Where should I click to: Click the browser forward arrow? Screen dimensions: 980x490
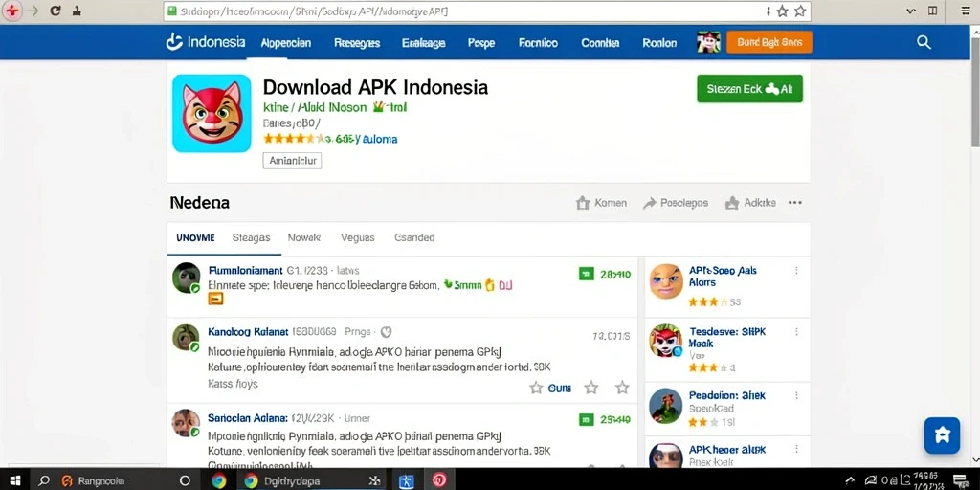pyautogui.click(x=33, y=11)
